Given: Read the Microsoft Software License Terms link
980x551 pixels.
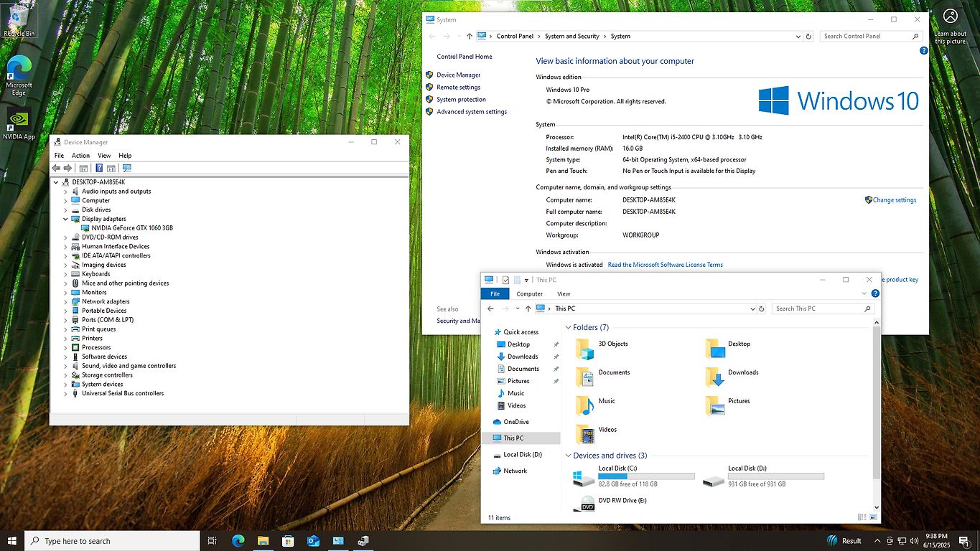Looking at the screenshot, I should 665,265.
